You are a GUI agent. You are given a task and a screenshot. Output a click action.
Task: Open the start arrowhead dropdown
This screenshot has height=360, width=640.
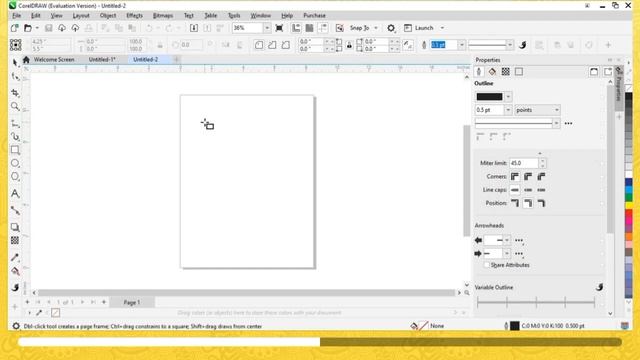pyautogui.click(x=507, y=240)
